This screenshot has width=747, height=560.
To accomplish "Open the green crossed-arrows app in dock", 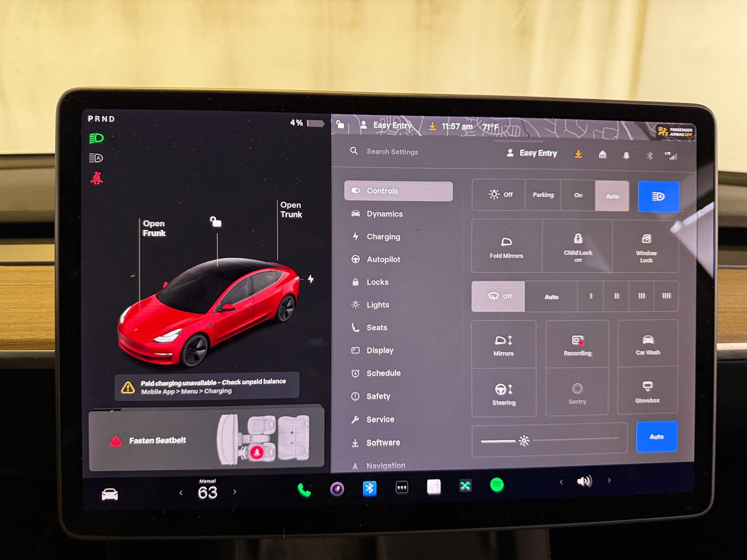I will [465, 486].
